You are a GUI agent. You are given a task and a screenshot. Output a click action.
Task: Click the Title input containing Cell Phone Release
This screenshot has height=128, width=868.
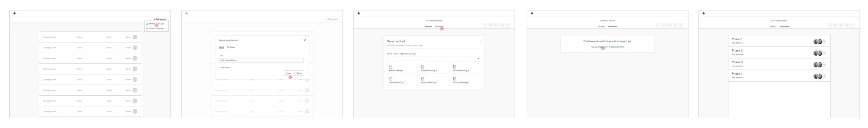pyautogui.click(x=261, y=60)
